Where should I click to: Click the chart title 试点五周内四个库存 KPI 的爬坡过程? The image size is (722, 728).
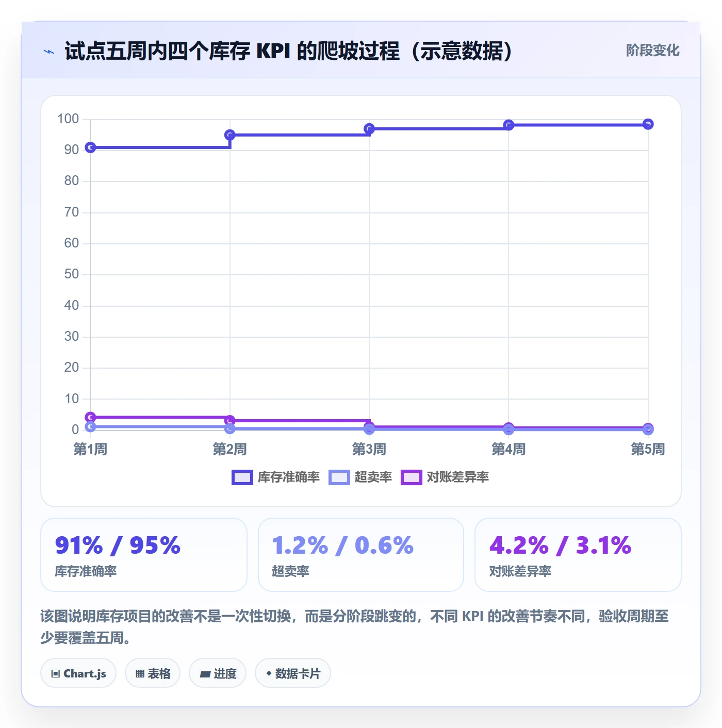289,51
